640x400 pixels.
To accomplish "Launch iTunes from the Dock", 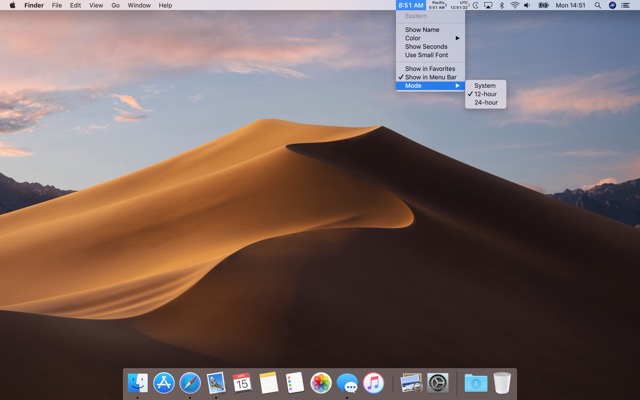I will coord(373,383).
